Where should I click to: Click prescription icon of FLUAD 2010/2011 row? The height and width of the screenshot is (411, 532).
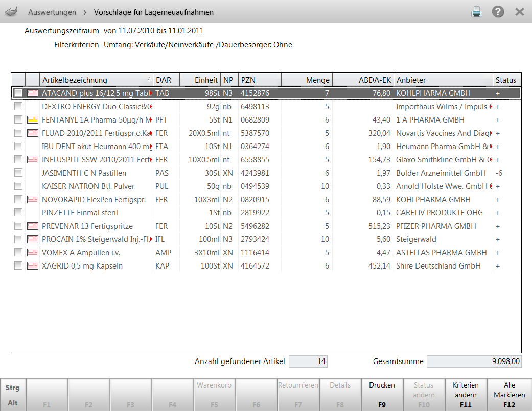pyautogui.click(x=33, y=133)
